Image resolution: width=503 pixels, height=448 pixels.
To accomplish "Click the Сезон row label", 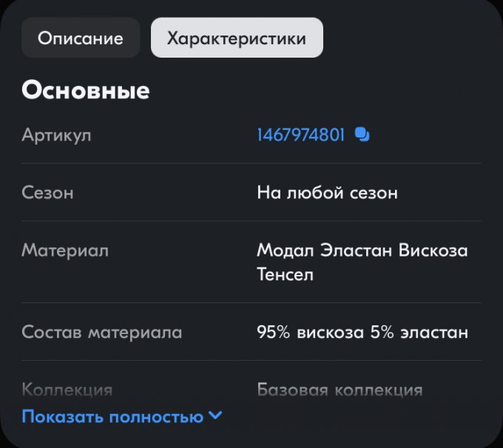I will click(48, 193).
